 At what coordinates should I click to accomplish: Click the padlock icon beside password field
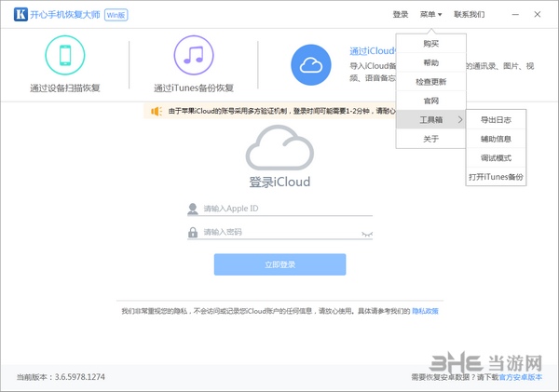pos(193,233)
